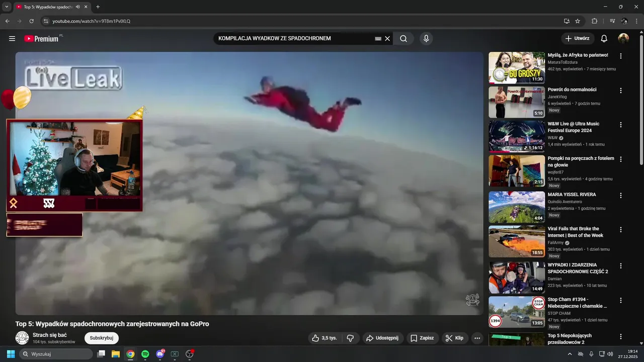Close the current YouTube tab

86,7
